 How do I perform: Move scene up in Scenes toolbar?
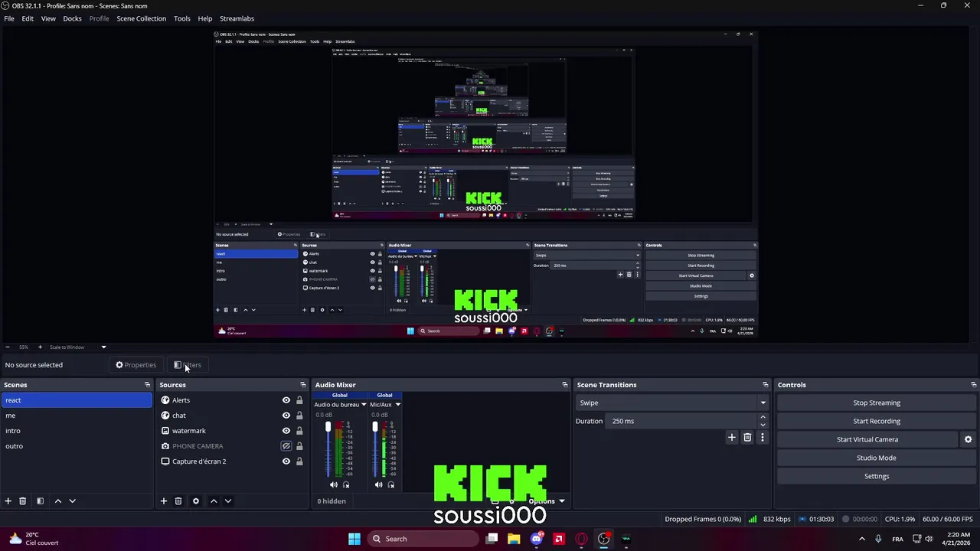coord(57,501)
